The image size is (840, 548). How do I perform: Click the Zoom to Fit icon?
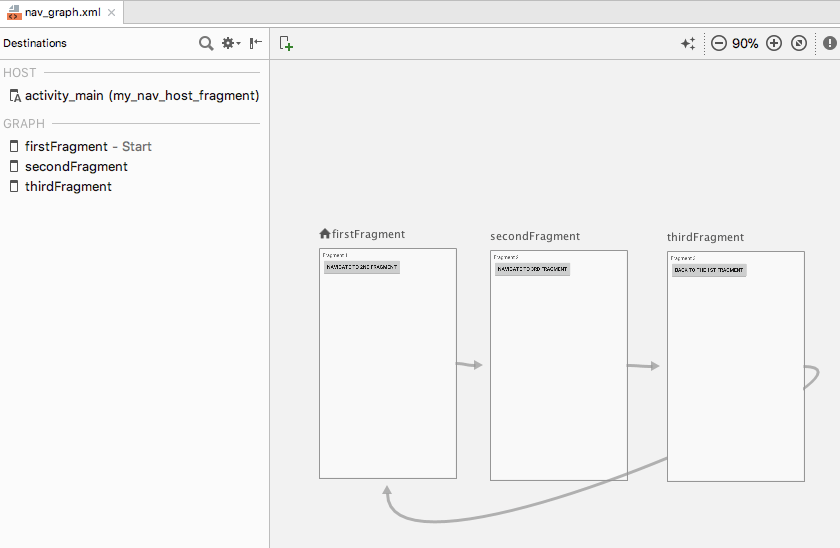[x=799, y=43]
